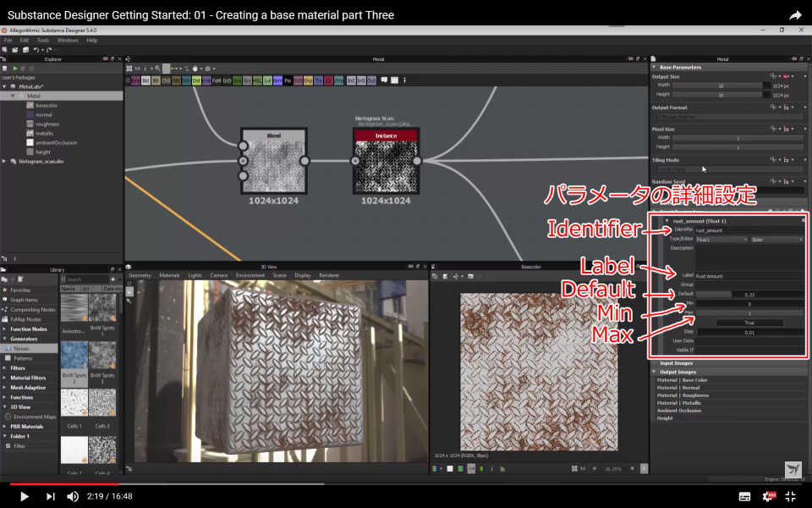
Task: Open the File menu
Action: (x=8, y=41)
